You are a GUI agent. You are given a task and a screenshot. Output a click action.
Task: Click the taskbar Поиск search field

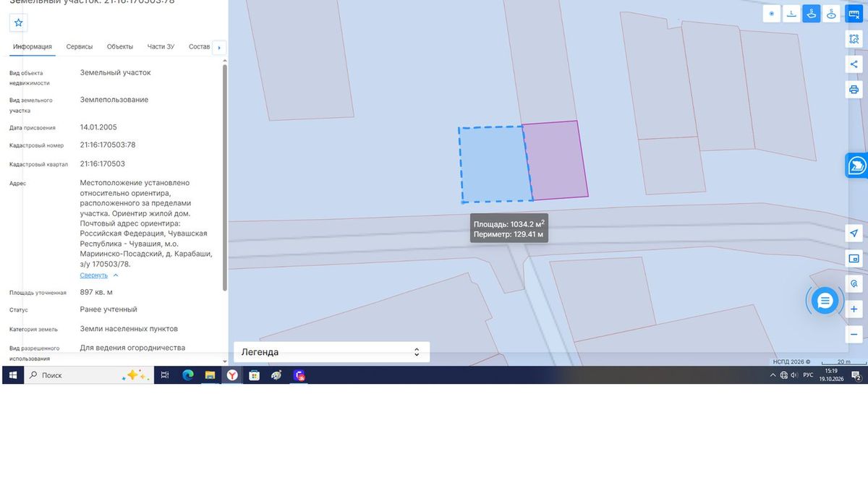click(88, 375)
